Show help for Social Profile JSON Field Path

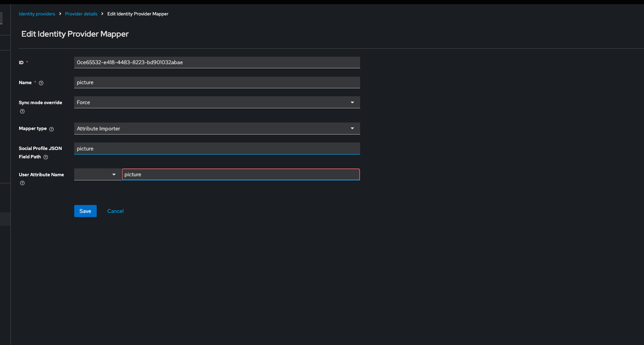(46, 157)
